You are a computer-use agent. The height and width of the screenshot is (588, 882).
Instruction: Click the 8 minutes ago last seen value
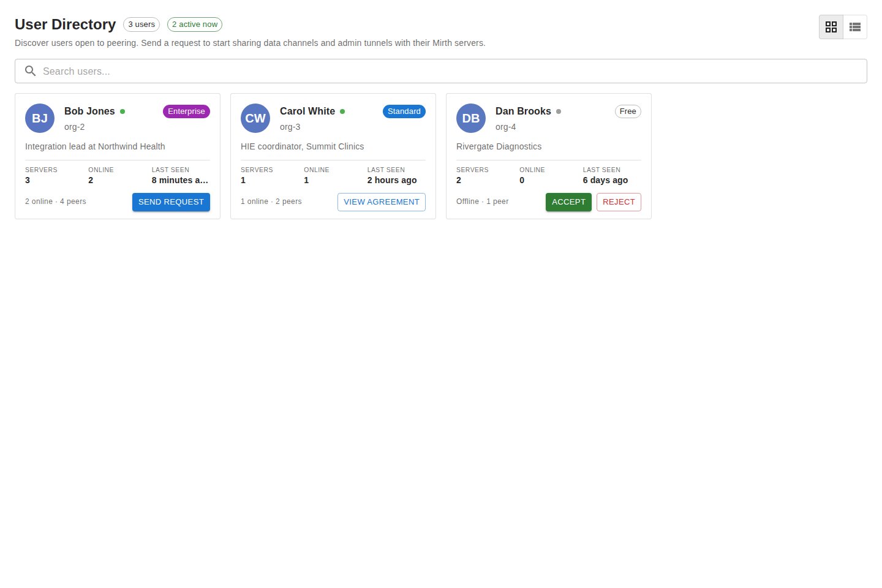(x=180, y=180)
